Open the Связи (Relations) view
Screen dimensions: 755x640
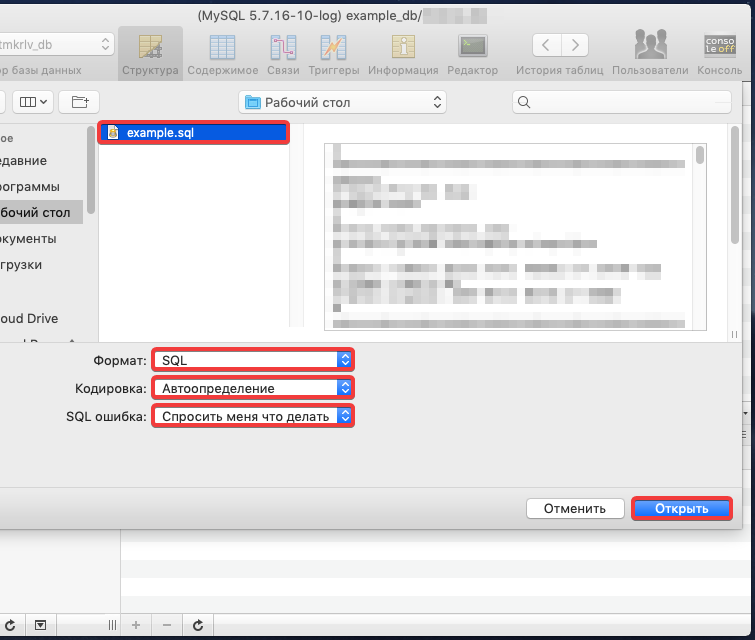[x=283, y=53]
